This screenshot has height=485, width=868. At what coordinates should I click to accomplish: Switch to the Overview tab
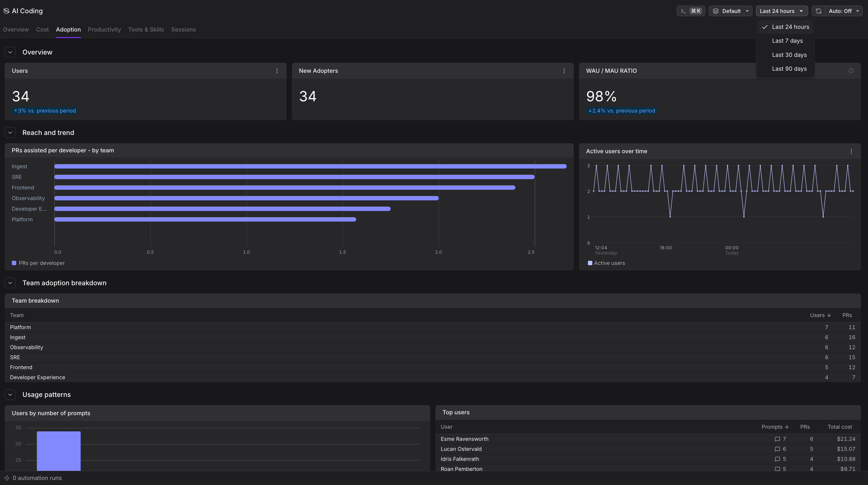click(16, 30)
